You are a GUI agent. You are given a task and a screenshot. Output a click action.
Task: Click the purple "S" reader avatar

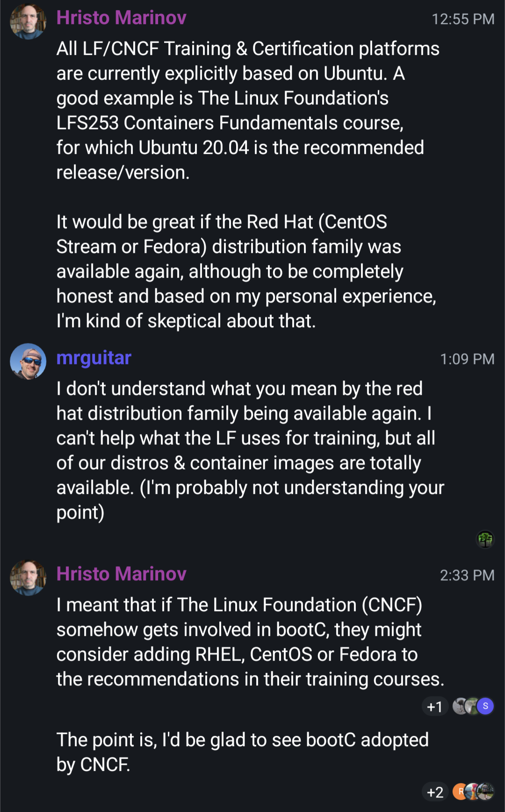point(485,707)
